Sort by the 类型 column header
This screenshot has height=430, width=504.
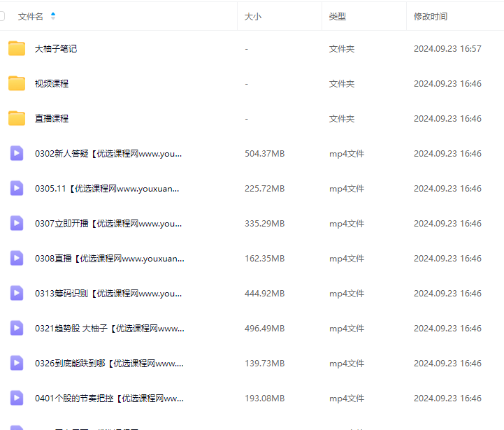(x=338, y=16)
